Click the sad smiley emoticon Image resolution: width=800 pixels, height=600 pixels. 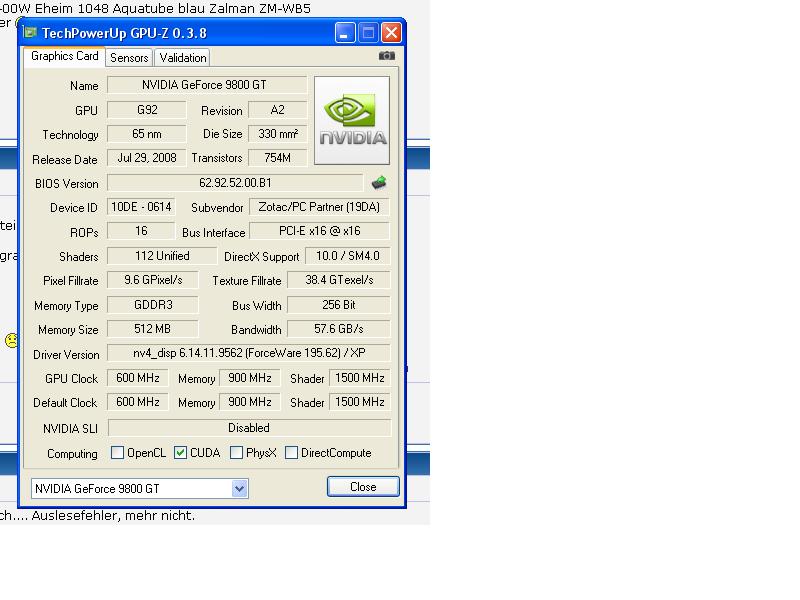click(x=11, y=340)
